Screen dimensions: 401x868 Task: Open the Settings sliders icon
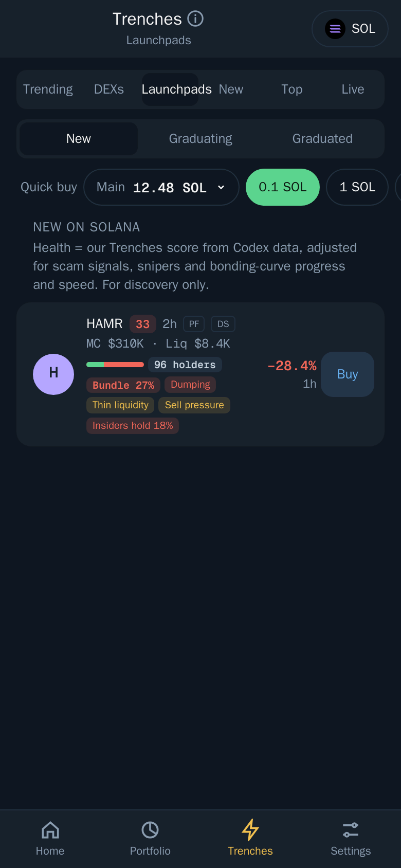tap(351, 830)
